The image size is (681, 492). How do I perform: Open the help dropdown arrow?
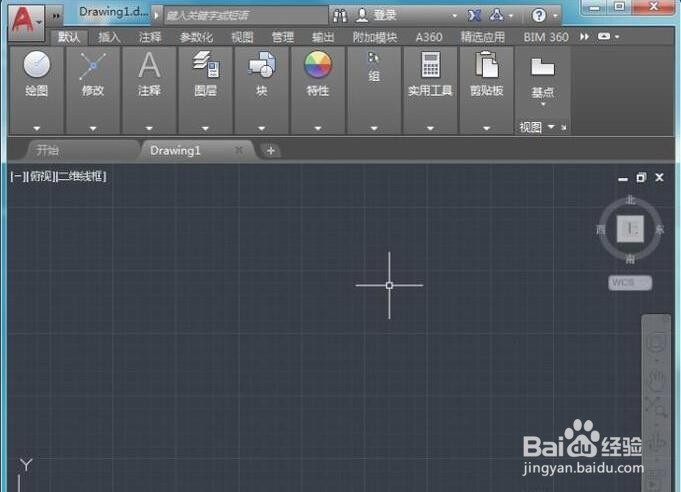coord(555,16)
